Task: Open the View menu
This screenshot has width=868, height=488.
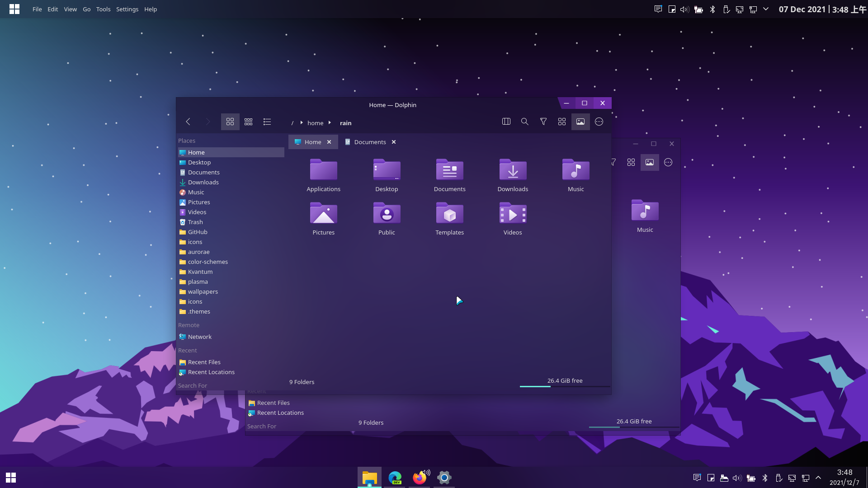Action: click(x=70, y=9)
